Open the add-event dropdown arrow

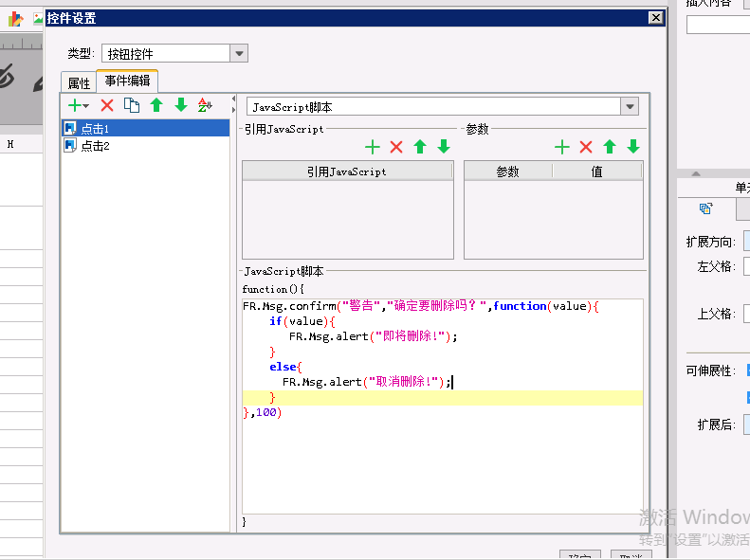[86, 106]
